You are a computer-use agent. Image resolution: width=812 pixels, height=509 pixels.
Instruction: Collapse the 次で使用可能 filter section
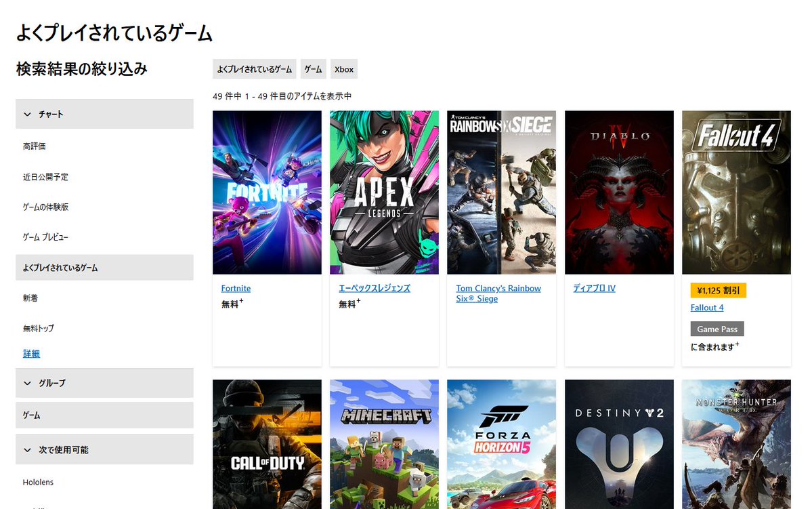click(104, 450)
